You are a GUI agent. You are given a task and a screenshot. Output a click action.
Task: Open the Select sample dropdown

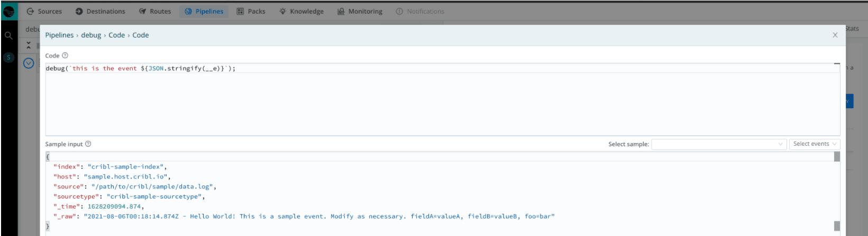coord(718,144)
